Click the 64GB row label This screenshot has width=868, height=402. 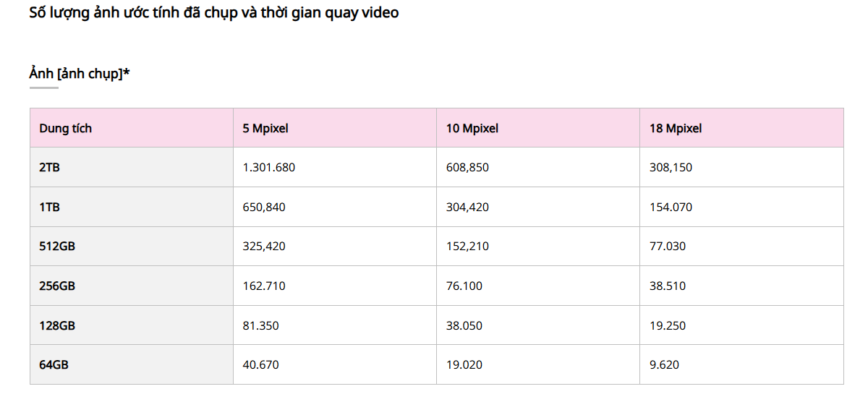(54, 364)
